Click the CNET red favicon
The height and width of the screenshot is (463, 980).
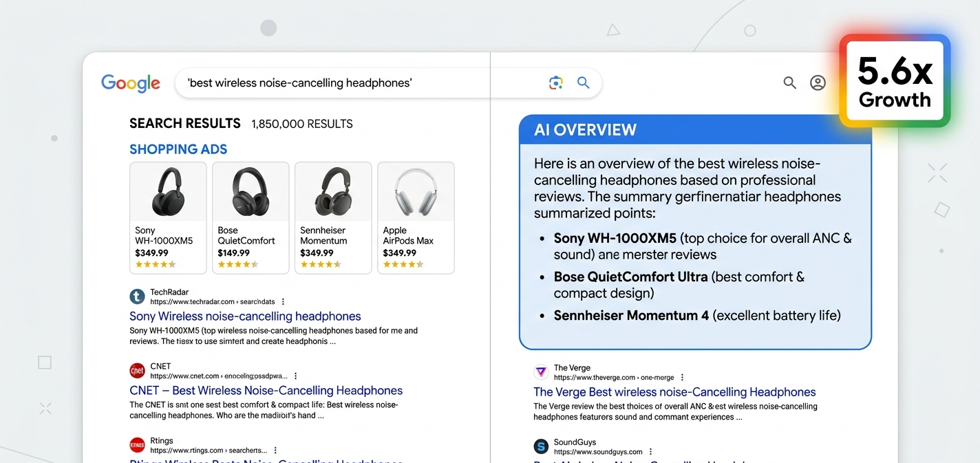coord(138,371)
